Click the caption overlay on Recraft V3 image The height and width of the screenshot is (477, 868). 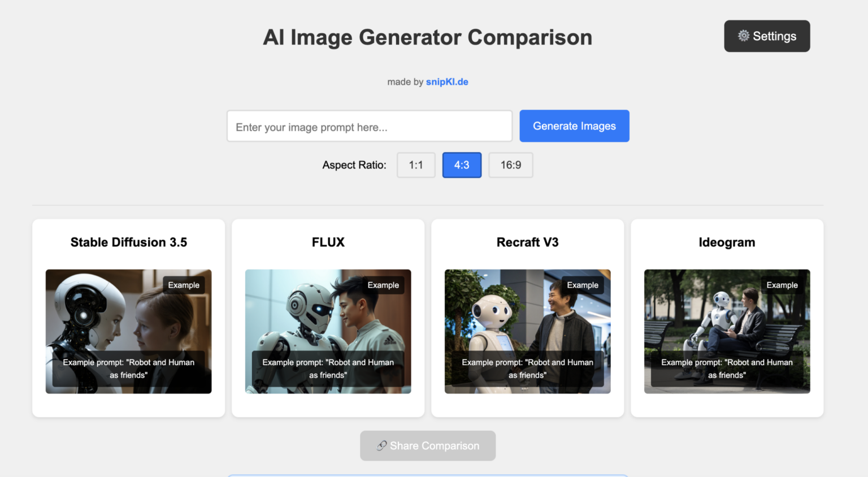pos(527,368)
